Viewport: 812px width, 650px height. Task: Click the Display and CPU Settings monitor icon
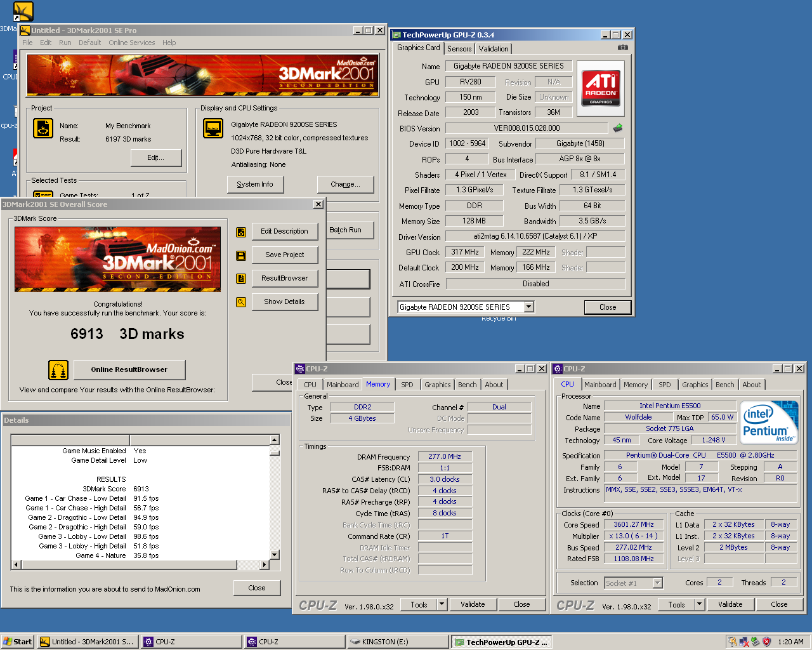[x=213, y=128]
